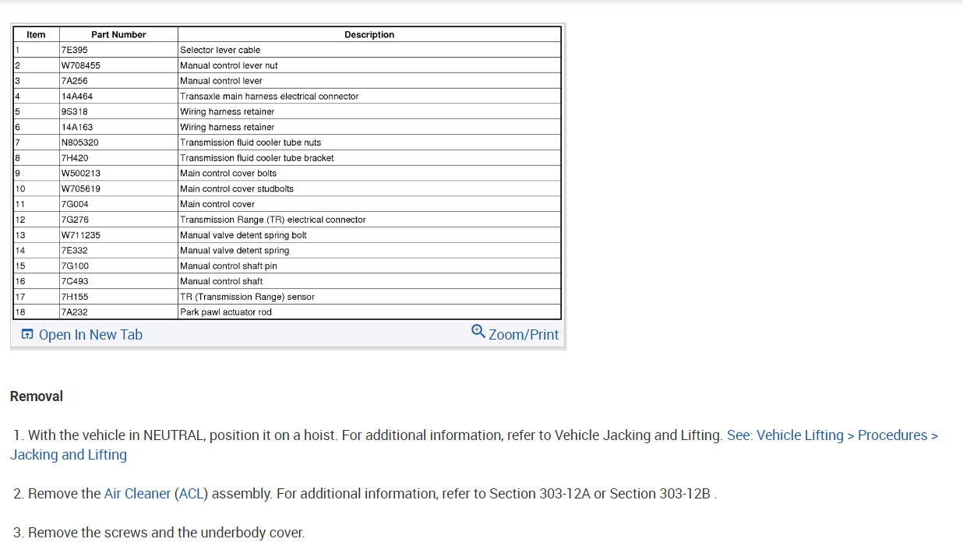The width and height of the screenshot is (963, 560).
Task: Click the Park pawl actuator rod row
Action: (226, 312)
